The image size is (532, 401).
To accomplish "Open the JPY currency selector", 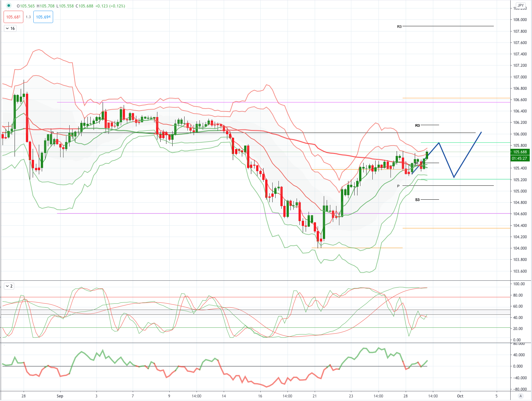I will point(521,5).
